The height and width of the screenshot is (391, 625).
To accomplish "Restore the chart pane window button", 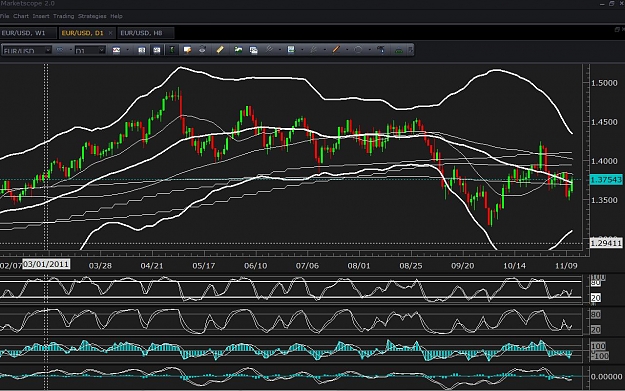I will pos(617,29).
